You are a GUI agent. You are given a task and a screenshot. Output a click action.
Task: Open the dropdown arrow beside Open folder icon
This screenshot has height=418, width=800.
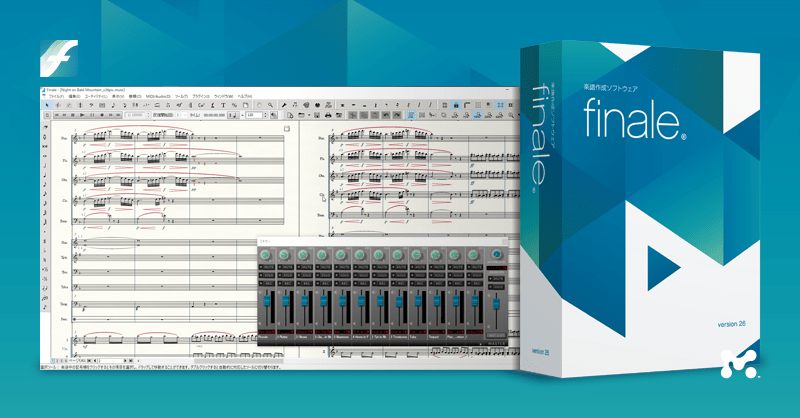(309, 115)
